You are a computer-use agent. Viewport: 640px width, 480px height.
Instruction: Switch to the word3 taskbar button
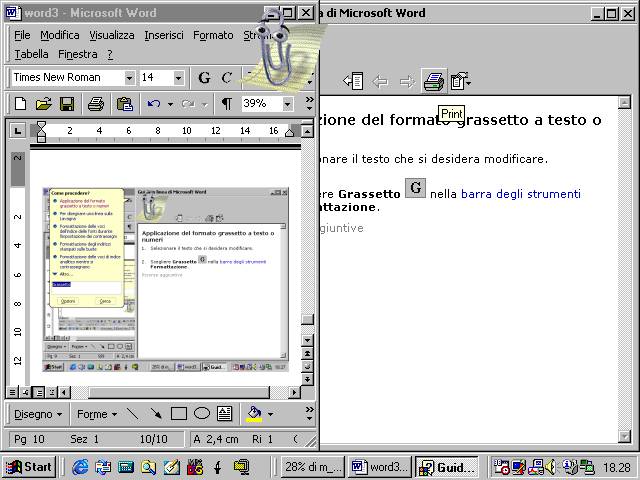(379, 467)
